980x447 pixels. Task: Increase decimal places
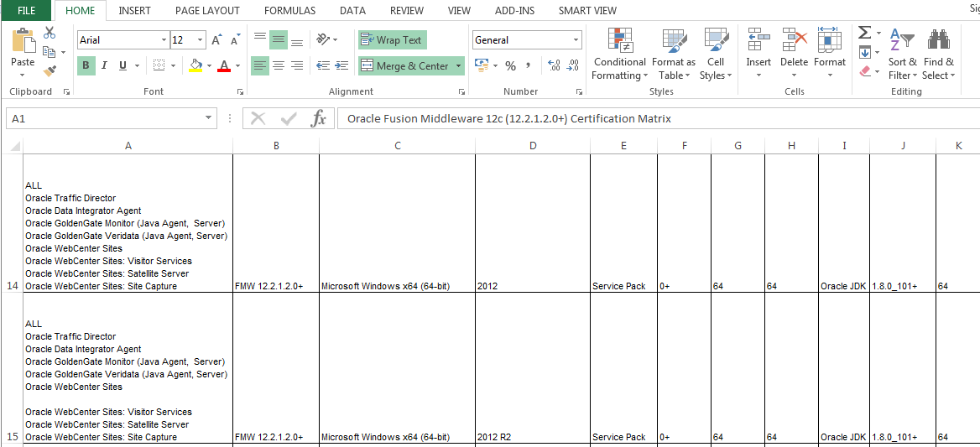pos(554,65)
